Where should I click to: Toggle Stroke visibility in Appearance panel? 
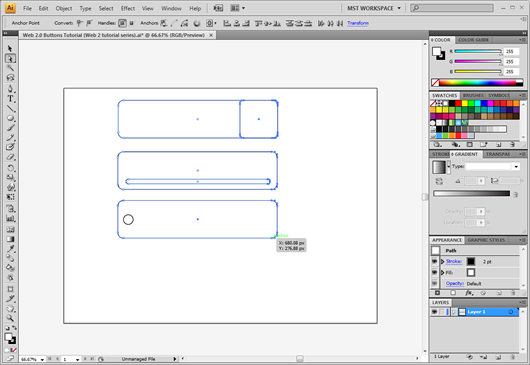435,261
